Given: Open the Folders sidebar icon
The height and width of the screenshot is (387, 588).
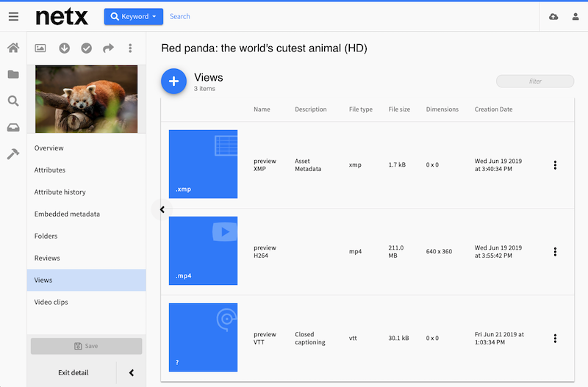Looking at the screenshot, I should coord(13,74).
